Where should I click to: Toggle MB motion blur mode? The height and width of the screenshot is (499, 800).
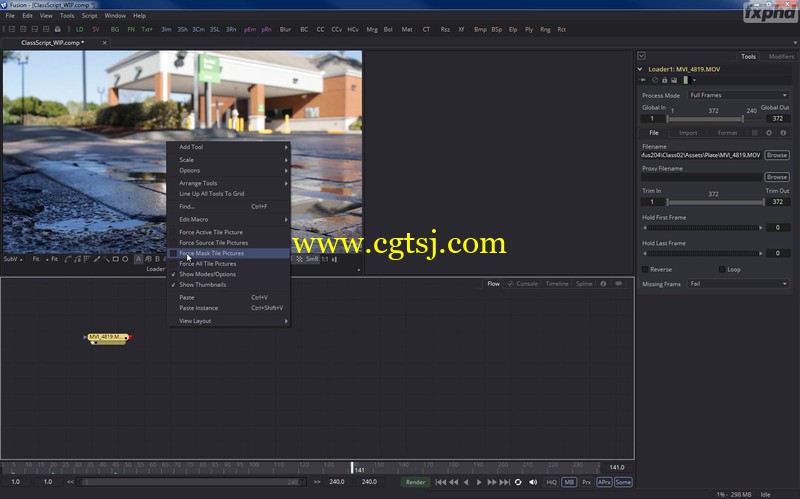(x=569, y=482)
